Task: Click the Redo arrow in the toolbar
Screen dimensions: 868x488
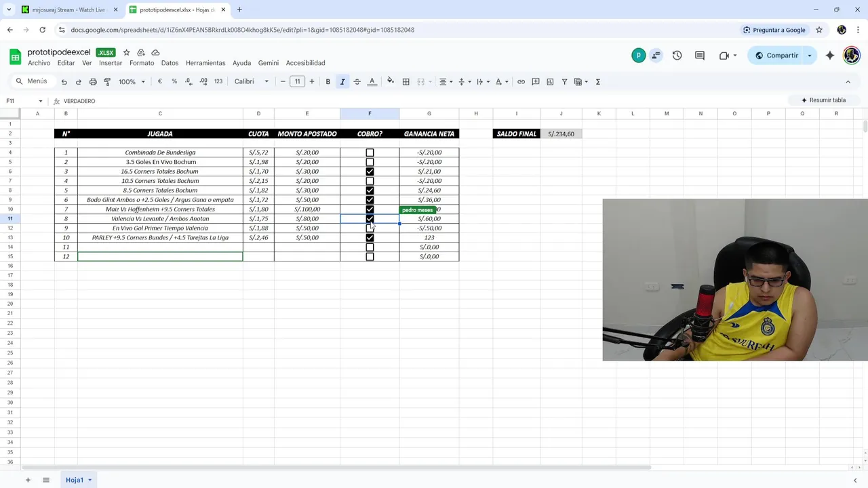Action: (x=78, y=81)
